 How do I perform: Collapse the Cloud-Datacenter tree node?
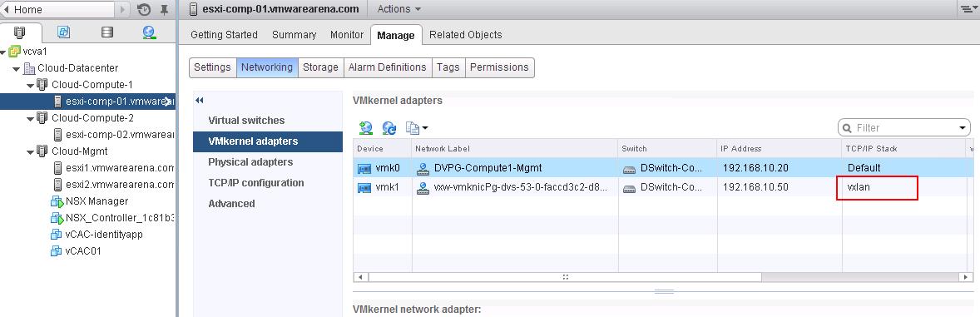coord(17,69)
